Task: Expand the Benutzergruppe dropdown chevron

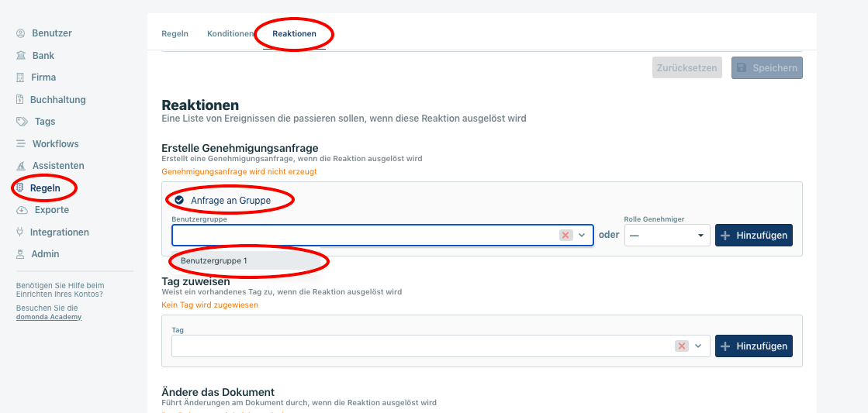Action: (x=582, y=235)
